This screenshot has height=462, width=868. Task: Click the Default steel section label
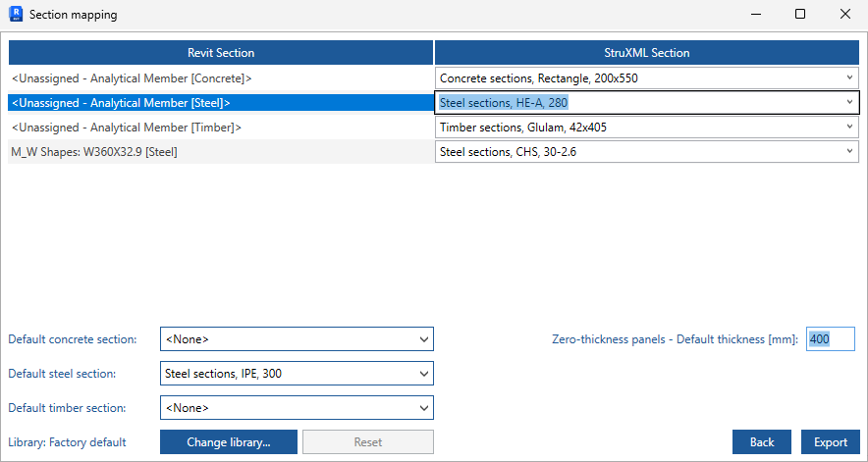[x=62, y=374]
